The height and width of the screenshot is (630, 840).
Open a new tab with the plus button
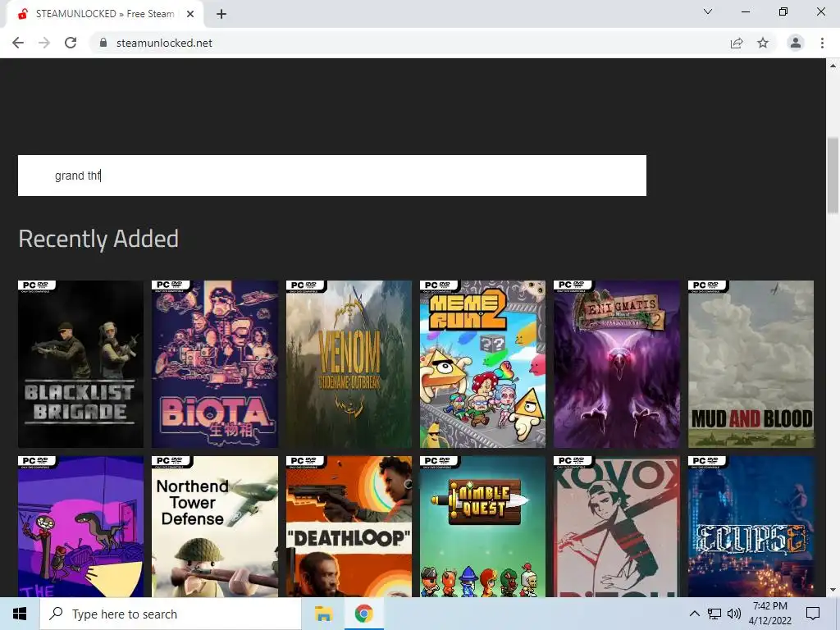221,14
